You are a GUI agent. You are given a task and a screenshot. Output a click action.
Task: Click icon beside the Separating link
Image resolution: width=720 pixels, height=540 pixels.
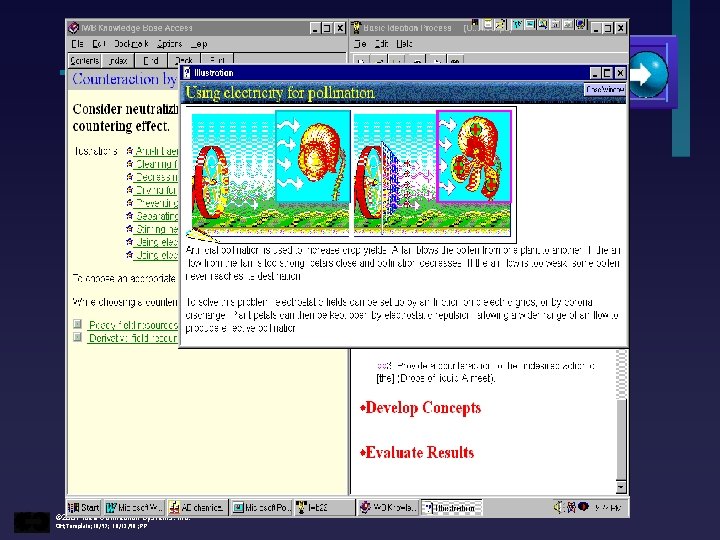click(x=129, y=216)
